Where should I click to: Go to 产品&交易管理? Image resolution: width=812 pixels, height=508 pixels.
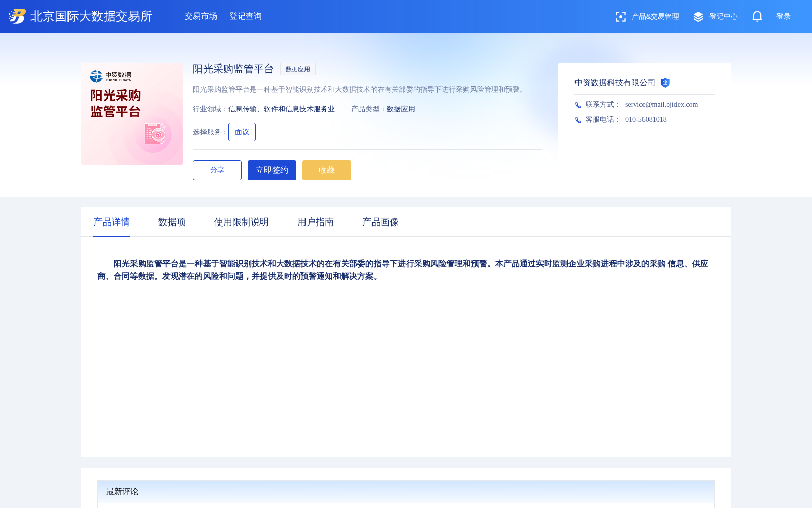[x=655, y=17]
